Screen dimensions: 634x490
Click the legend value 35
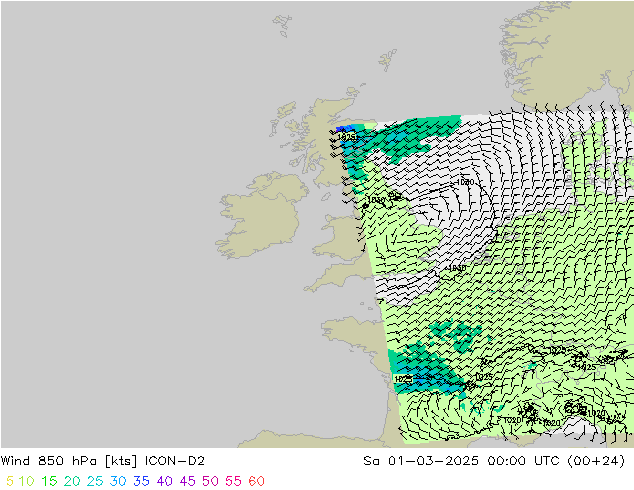[141, 481]
